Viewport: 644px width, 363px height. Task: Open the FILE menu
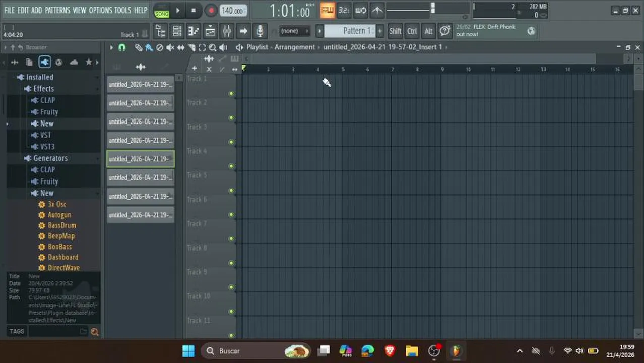(x=9, y=10)
